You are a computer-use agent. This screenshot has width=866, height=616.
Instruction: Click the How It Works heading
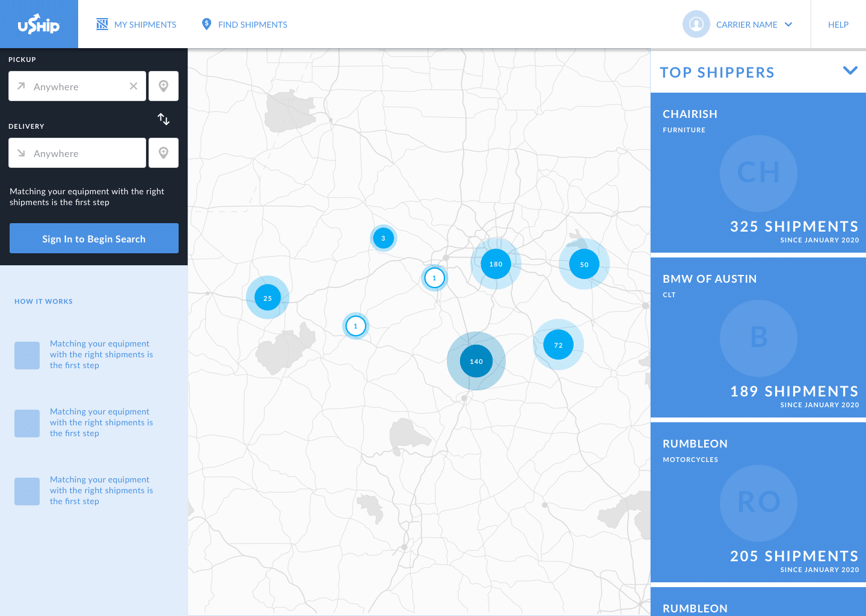tap(43, 301)
